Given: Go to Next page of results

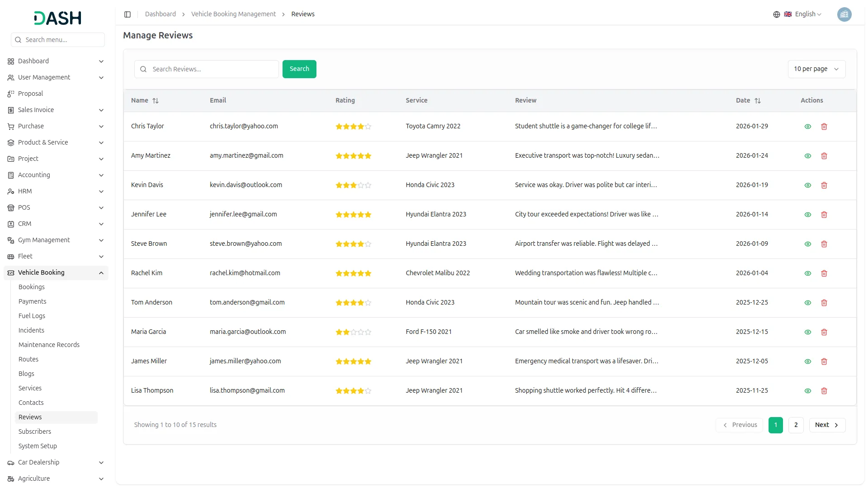Looking at the screenshot, I should click(x=826, y=425).
